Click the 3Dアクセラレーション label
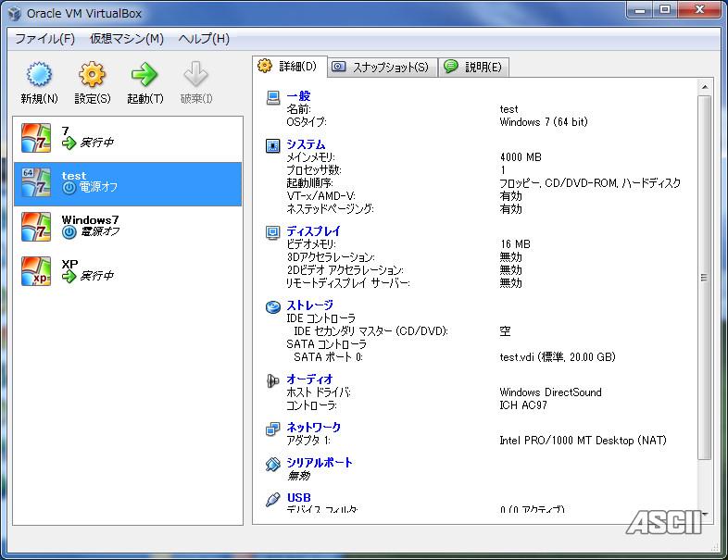Viewport: 728px width, 560px height. pos(331,257)
